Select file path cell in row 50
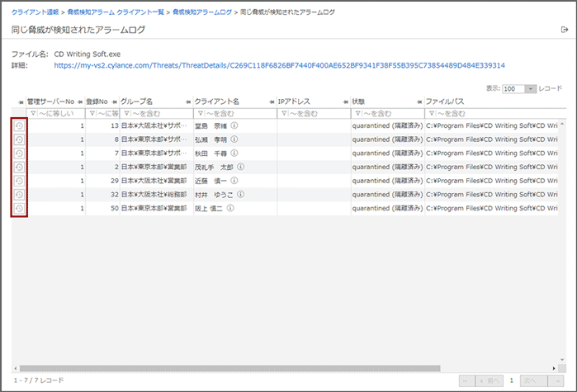The height and width of the screenshot is (392, 577). (492, 208)
